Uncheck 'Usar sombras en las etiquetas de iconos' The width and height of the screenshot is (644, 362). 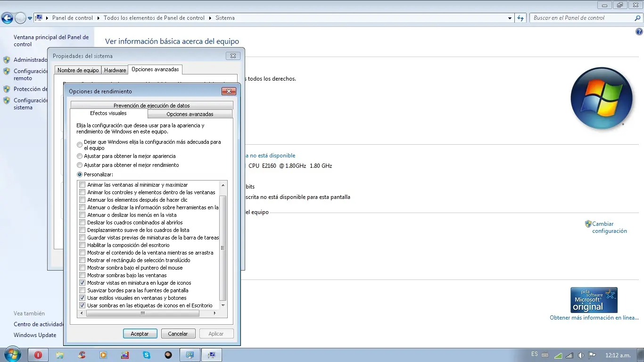pos(83,305)
